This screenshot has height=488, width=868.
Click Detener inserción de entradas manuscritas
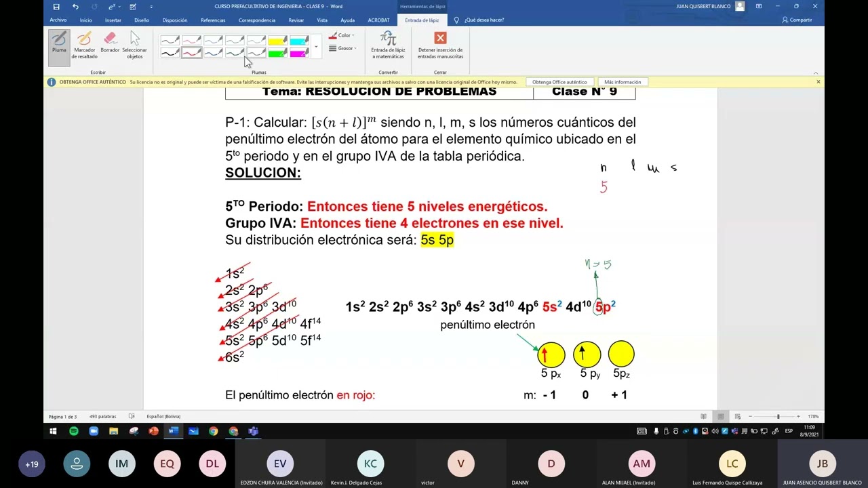440,45
